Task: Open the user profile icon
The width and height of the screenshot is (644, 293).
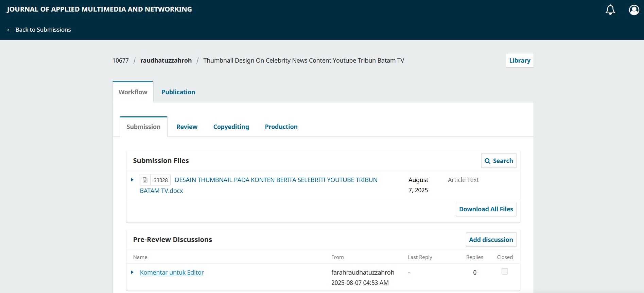Action: coord(634,10)
